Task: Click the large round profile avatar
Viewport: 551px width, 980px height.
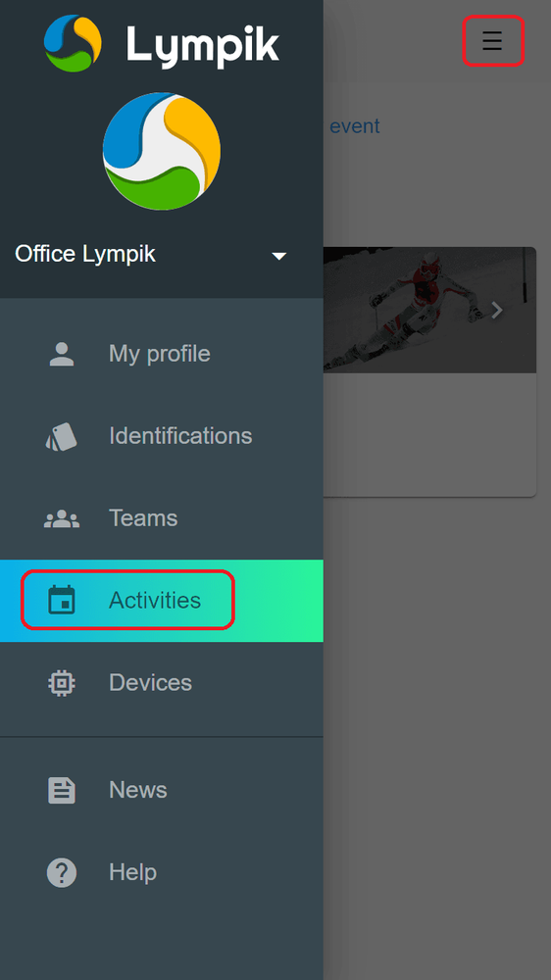Action: pos(162,151)
